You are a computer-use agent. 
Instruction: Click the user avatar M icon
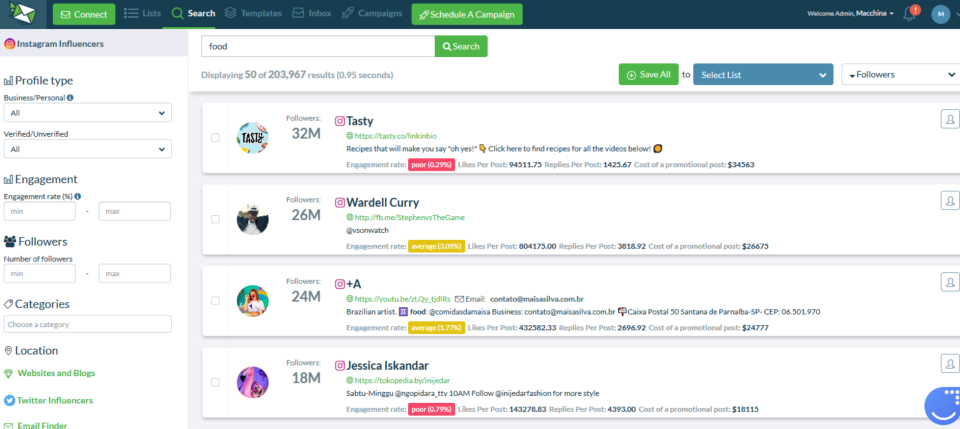click(940, 14)
